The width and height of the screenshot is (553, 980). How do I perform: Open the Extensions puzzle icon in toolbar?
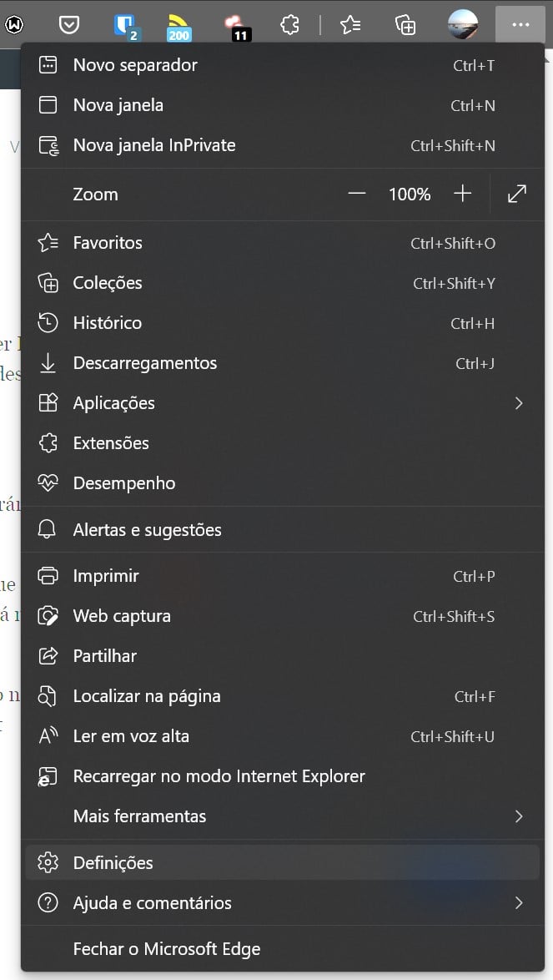[289, 25]
